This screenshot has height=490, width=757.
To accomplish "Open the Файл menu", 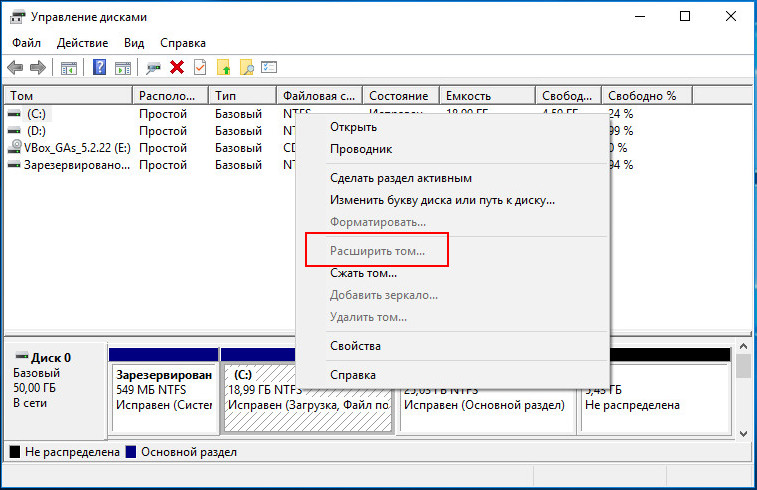I will tap(27, 43).
